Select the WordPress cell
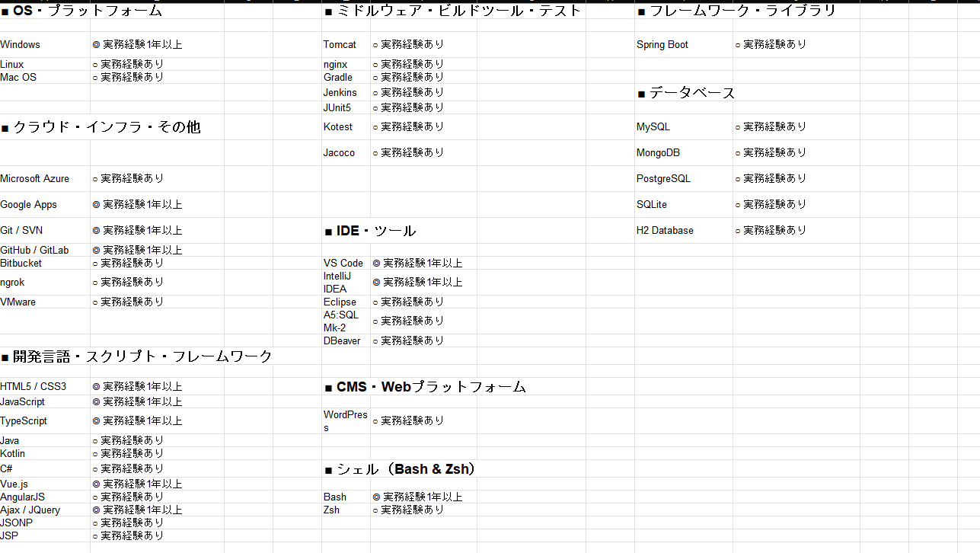The width and height of the screenshot is (980, 553). (x=346, y=421)
